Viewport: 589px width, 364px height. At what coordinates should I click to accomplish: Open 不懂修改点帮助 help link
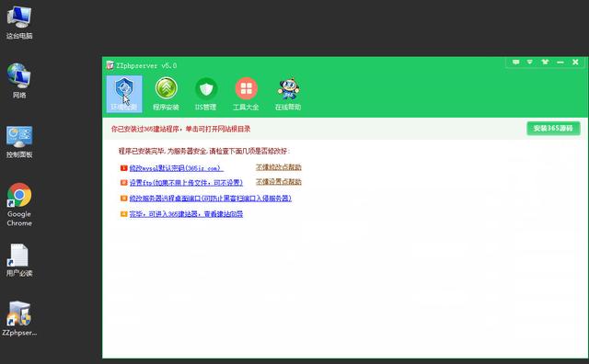click(x=279, y=167)
